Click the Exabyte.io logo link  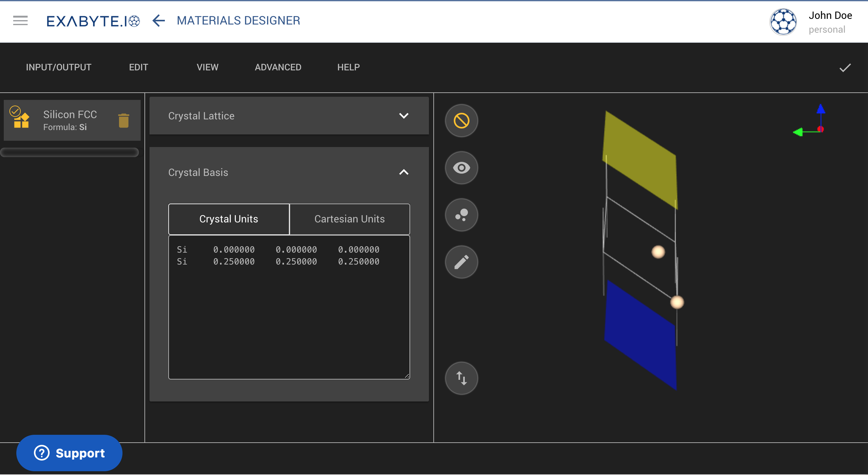pyautogui.click(x=93, y=21)
